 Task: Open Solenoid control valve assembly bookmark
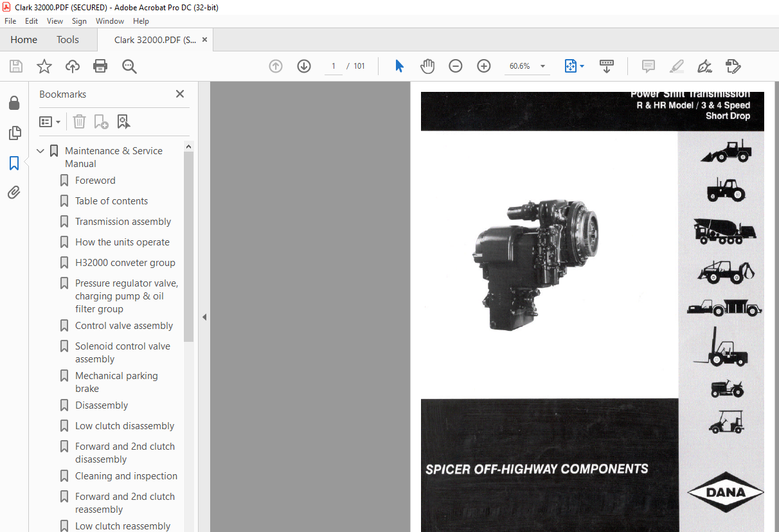click(123, 353)
